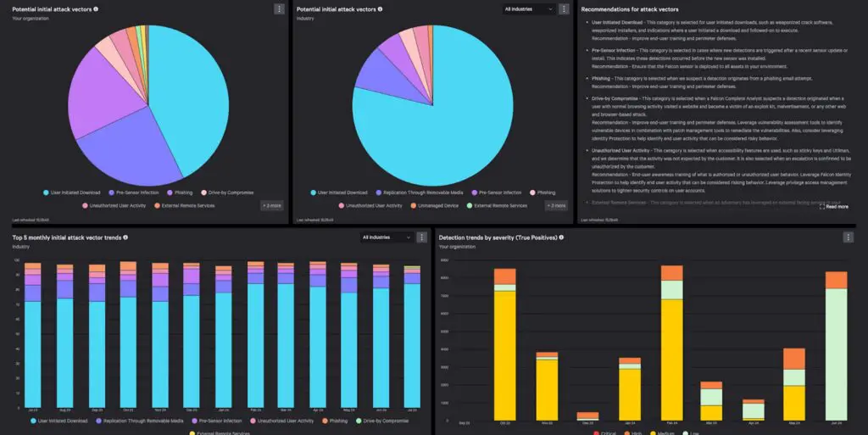Image resolution: width=868 pixels, height=435 pixels.
Task: Click info icon next to Recommendations for attack vectors
Action: [x=683, y=9]
